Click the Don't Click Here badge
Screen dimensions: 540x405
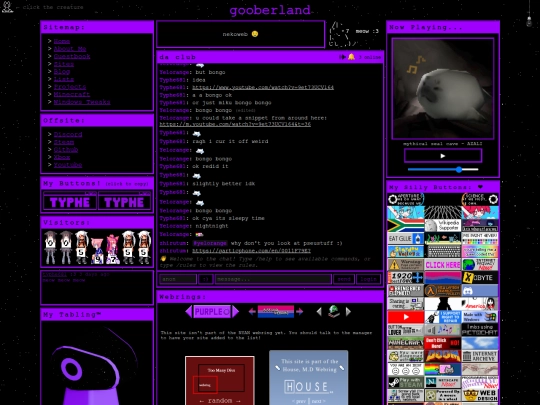click(443, 343)
